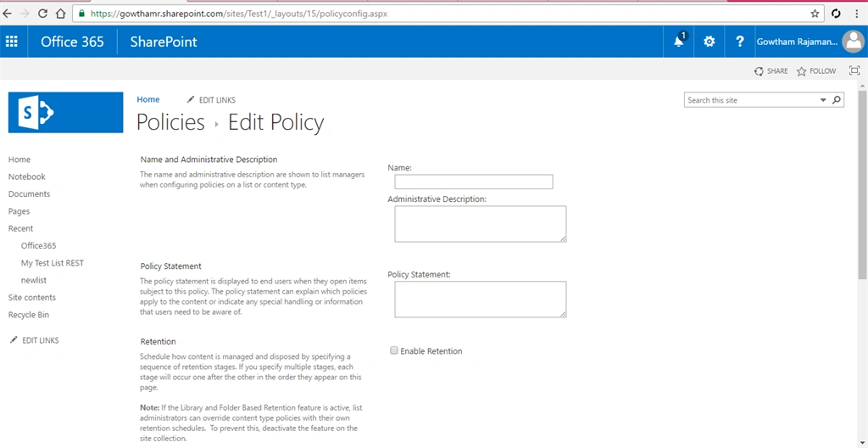Open Site contents in left navigation
The image size is (868, 448).
pyautogui.click(x=32, y=298)
